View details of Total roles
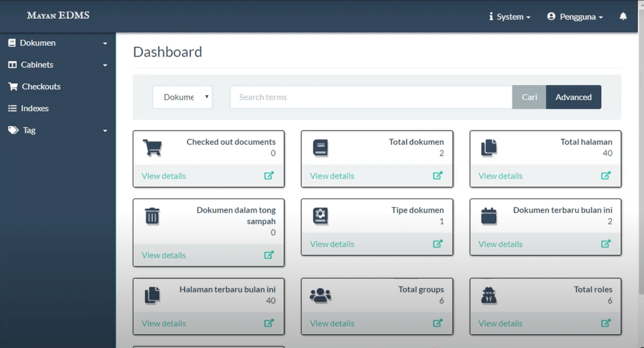This screenshot has height=348, width=644. click(501, 323)
